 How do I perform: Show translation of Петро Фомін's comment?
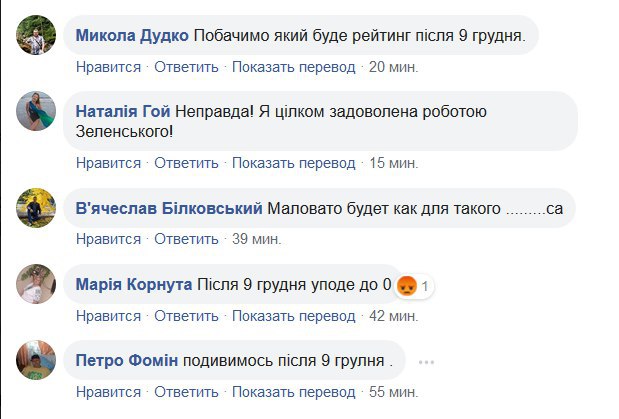(x=293, y=391)
